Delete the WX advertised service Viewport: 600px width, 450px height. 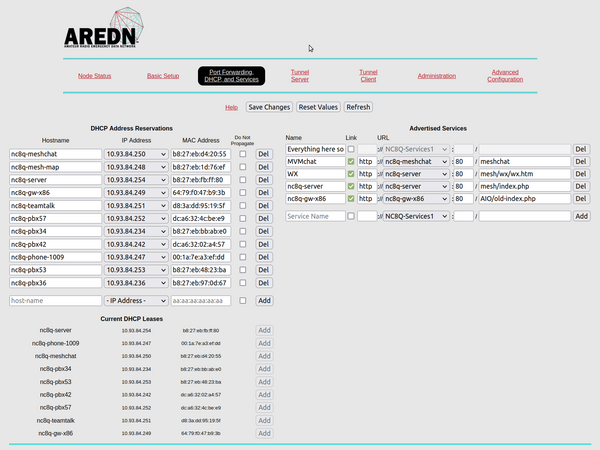coord(581,174)
